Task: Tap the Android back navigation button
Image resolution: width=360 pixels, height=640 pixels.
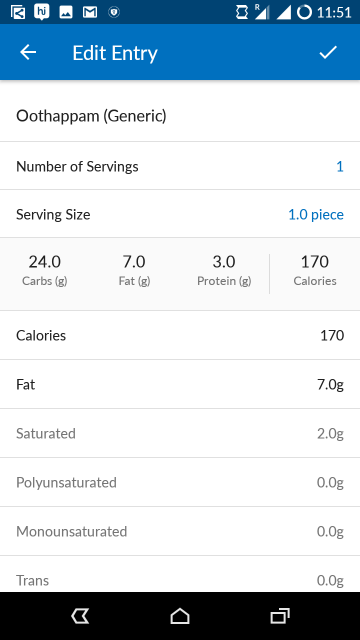Action: pyautogui.click(x=80, y=616)
